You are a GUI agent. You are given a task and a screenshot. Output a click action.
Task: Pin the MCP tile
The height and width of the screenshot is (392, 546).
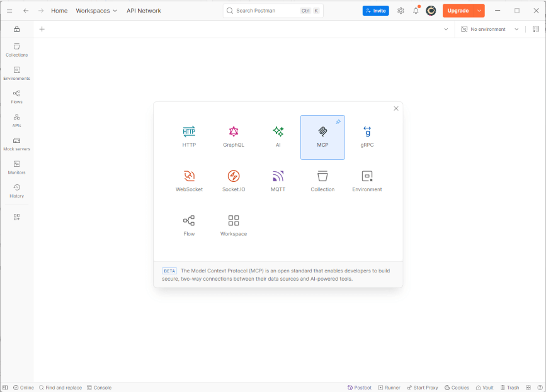(338, 121)
